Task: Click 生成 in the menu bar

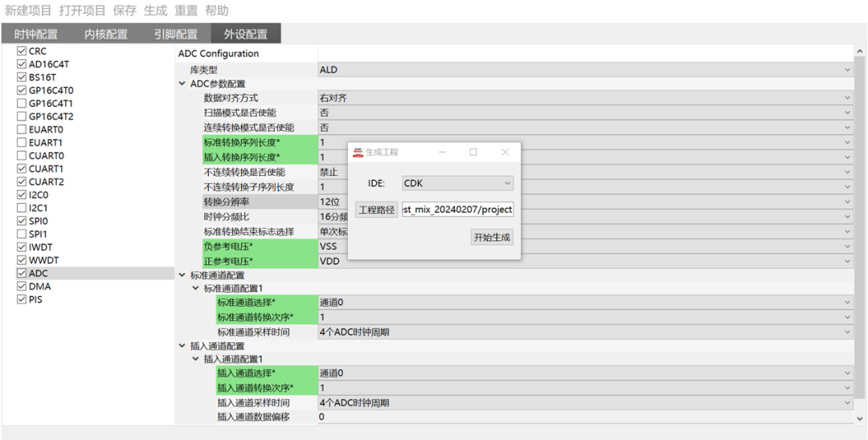Action: 156,10
